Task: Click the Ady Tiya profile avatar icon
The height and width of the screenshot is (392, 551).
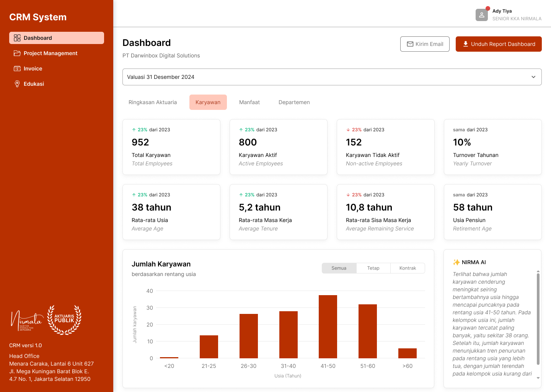Action: (481, 15)
